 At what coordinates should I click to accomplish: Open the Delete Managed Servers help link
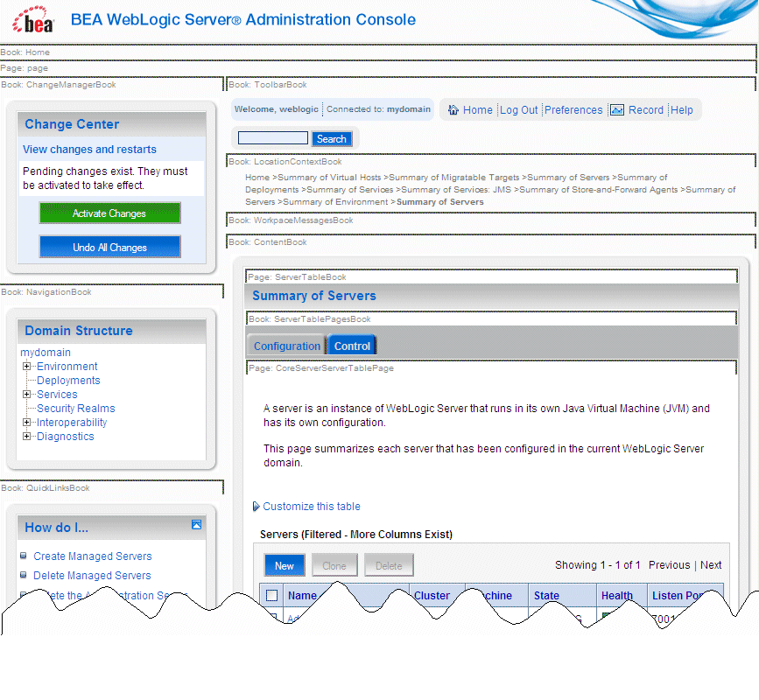(92, 576)
